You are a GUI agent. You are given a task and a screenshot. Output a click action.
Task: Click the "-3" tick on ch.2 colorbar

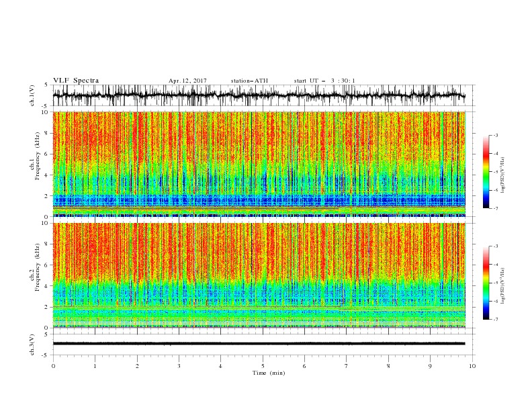click(x=496, y=246)
